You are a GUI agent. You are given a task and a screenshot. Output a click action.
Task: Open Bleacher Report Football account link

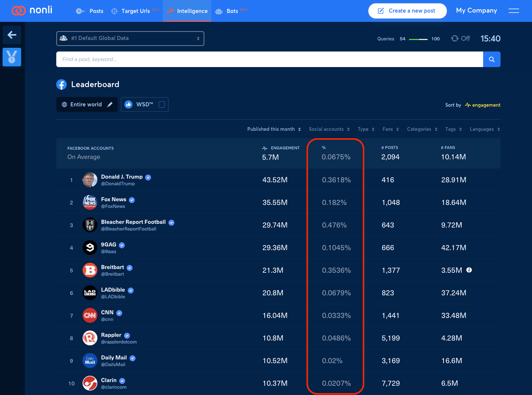point(133,222)
